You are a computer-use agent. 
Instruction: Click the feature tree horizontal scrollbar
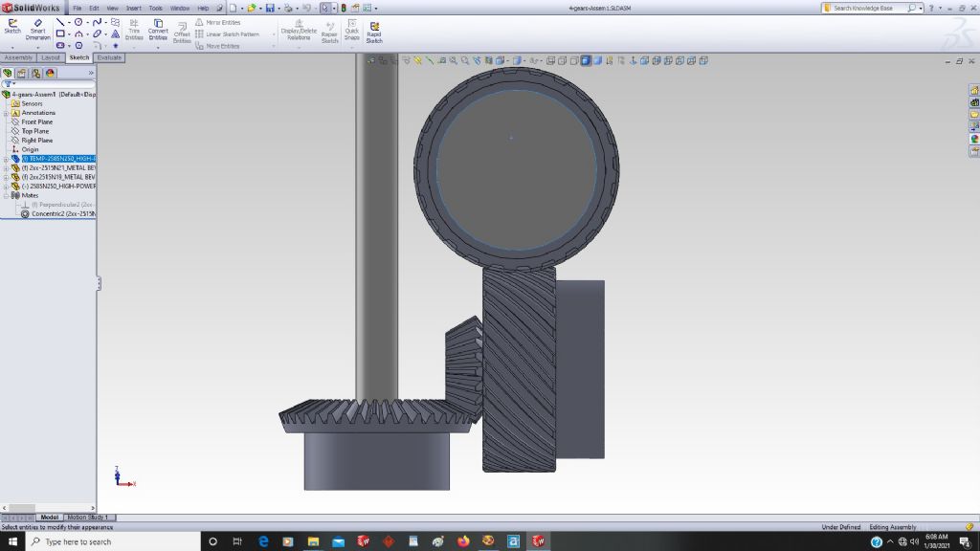pos(48,508)
